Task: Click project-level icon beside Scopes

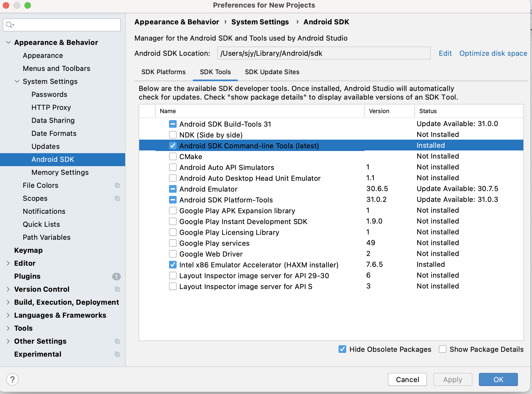Action: 117,198
